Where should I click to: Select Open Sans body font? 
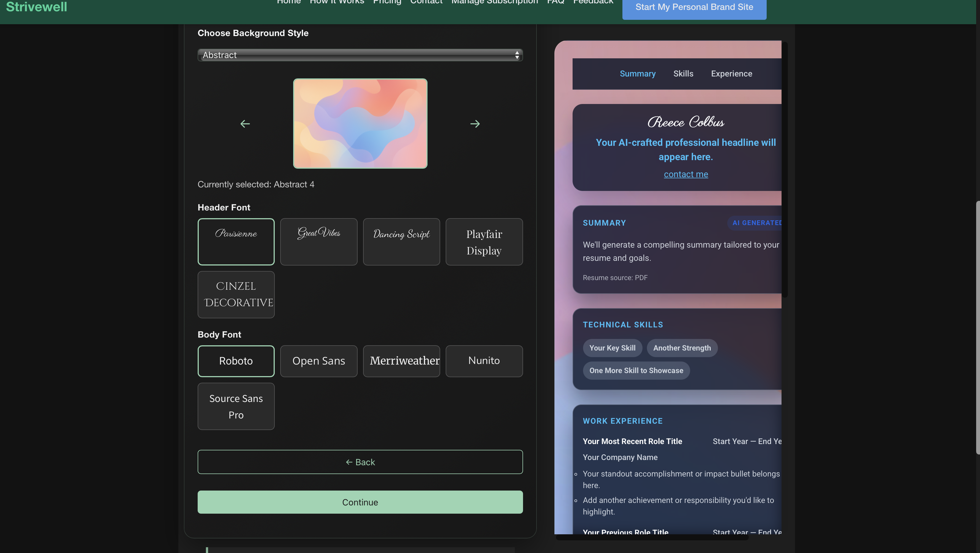318,361
